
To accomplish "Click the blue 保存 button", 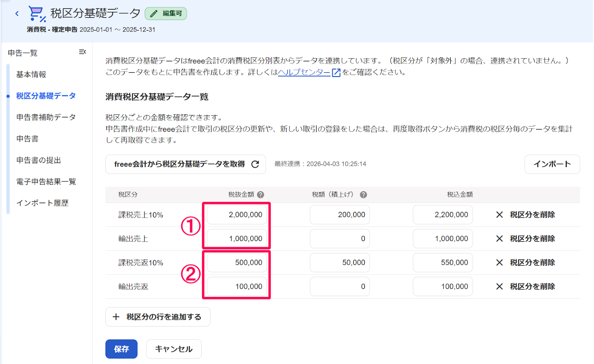I will click(121, 349).
